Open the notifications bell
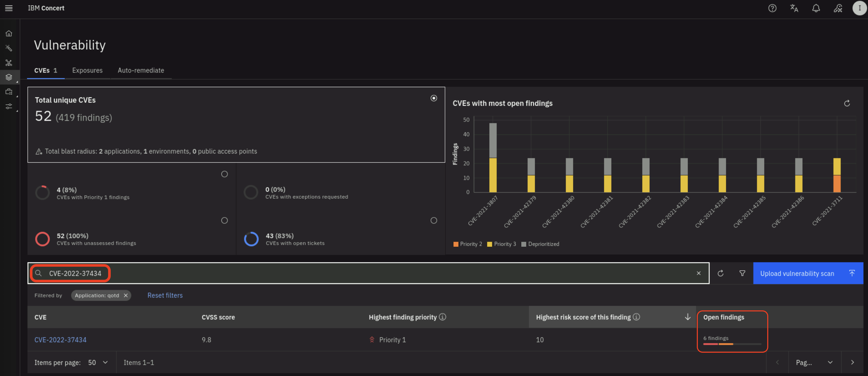868x376 pixels. 816,8
